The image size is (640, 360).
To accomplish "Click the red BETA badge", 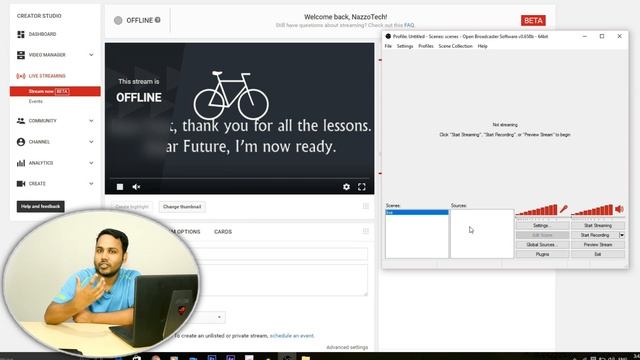I will click(533, 20).
